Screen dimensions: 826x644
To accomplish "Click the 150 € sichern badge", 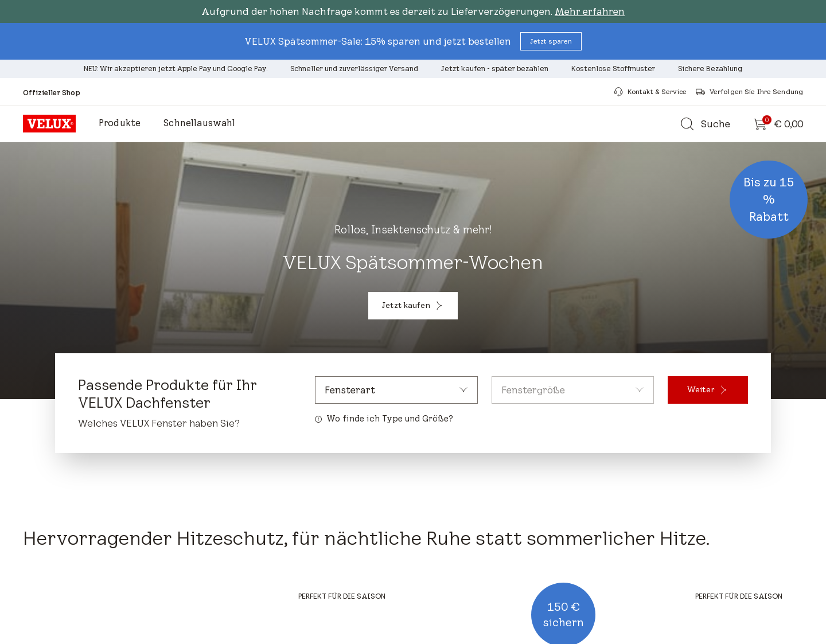I will (x=563, y=614).
